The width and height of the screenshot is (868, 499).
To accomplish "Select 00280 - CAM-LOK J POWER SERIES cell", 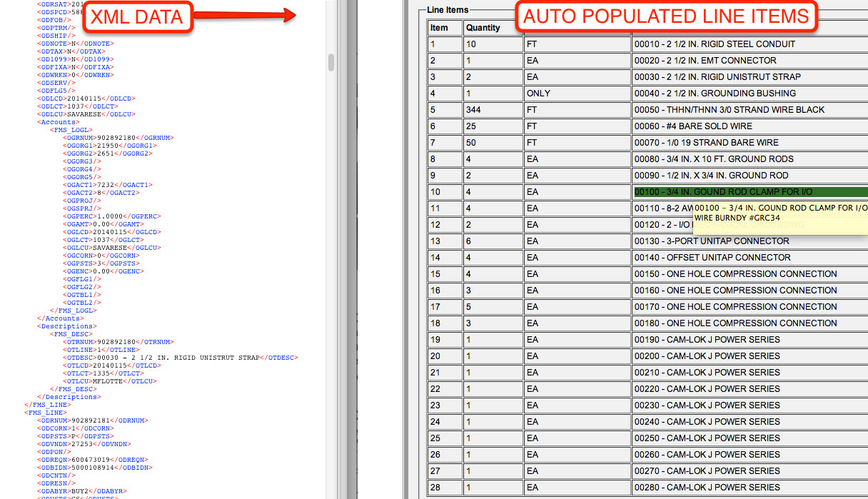I will click(750, 488).
